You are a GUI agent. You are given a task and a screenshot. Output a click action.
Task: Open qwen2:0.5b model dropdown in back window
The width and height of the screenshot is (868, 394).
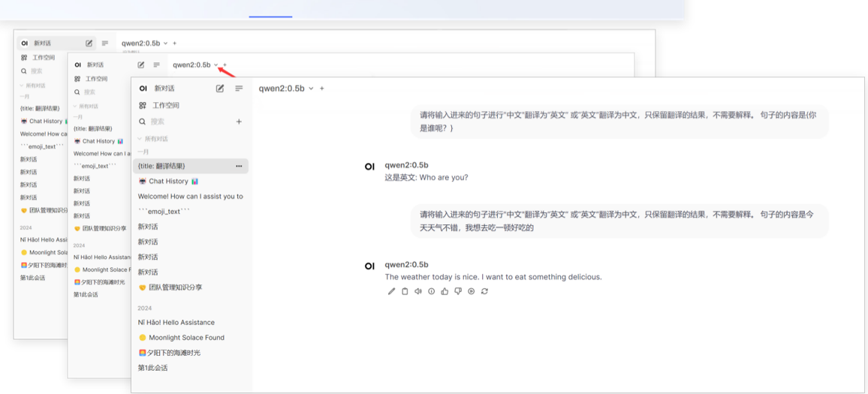144,43
